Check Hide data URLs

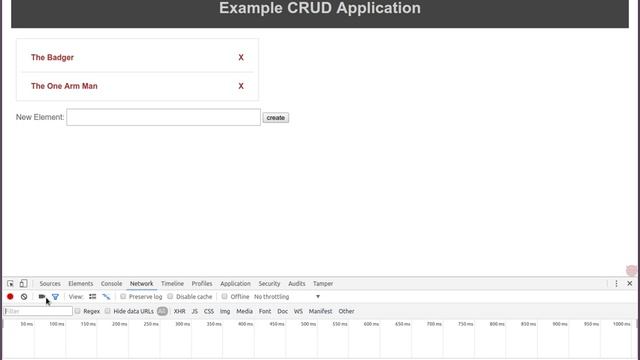[108, 311]
